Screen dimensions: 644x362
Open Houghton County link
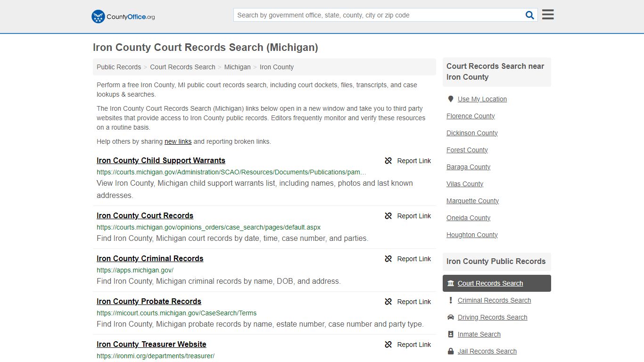pyautogui.click(x=472, y=235)
